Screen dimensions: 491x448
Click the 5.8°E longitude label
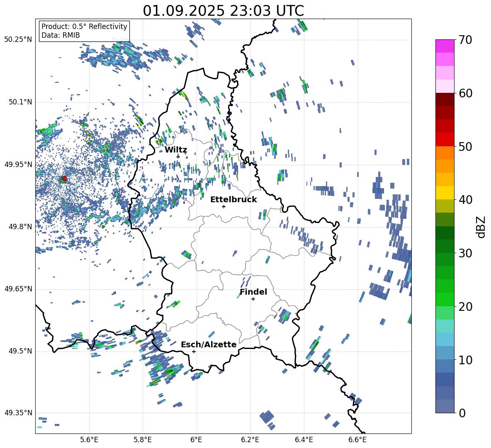[x=143, y=440]
